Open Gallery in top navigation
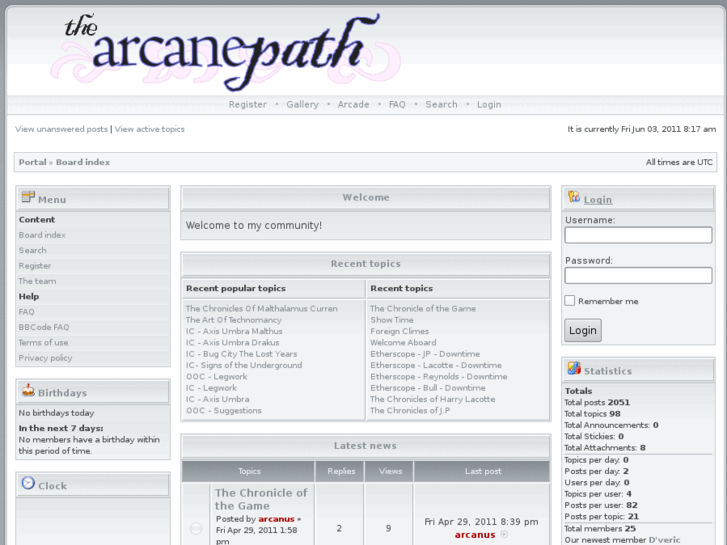727x545 pixels. (x=302, y=104)
